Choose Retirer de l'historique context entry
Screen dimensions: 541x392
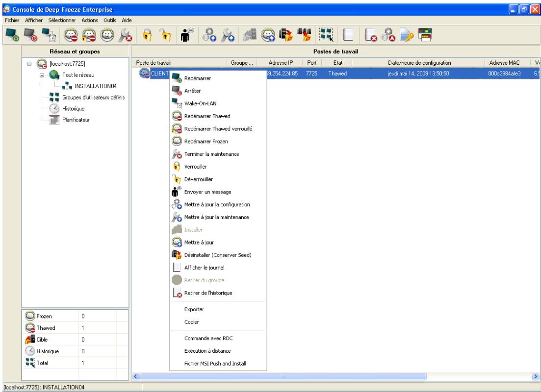pyautogui.click(x=218, y=293)
